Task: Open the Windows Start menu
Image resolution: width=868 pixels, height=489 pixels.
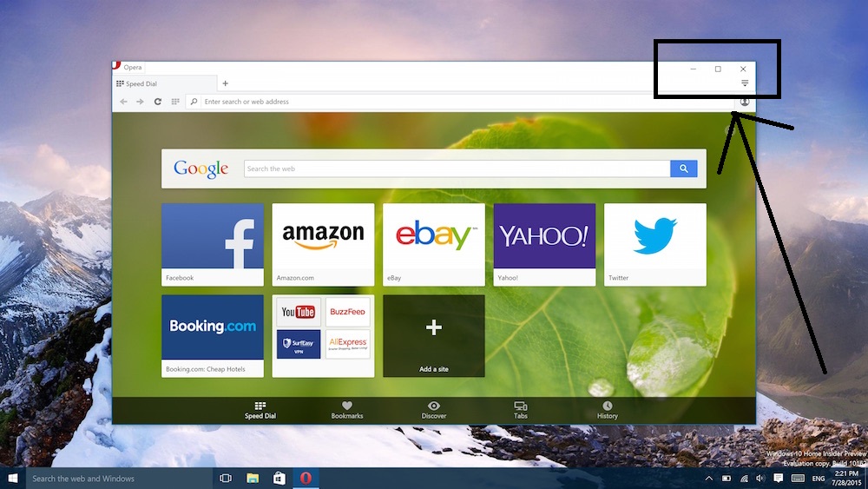Action: [x=13, y=479]
